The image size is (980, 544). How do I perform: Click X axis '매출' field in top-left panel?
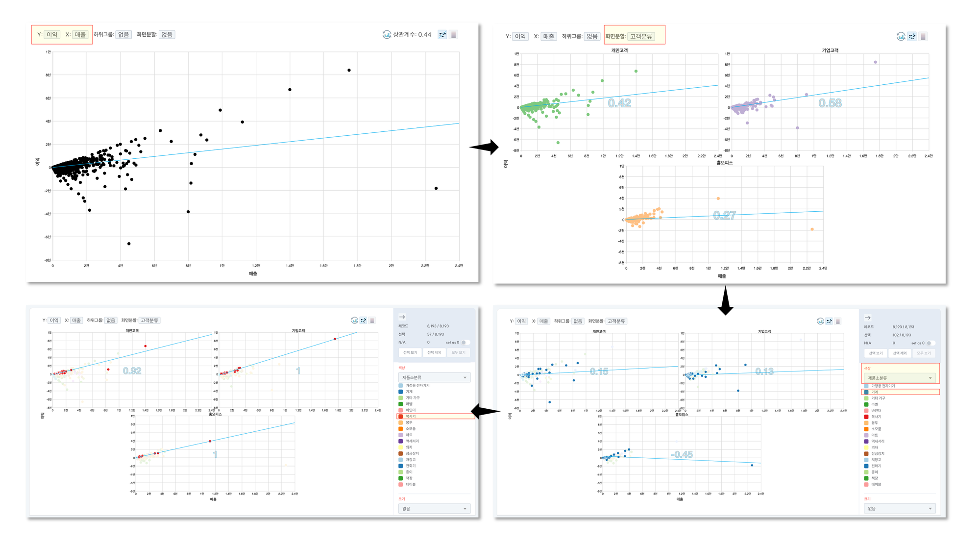[80, 34]
